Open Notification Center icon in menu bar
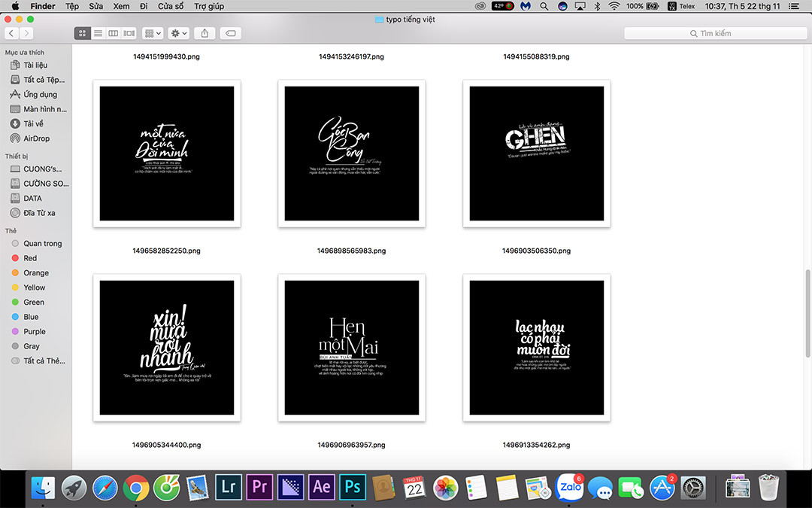This screenshot has height=508, width=812. [793, 6]
